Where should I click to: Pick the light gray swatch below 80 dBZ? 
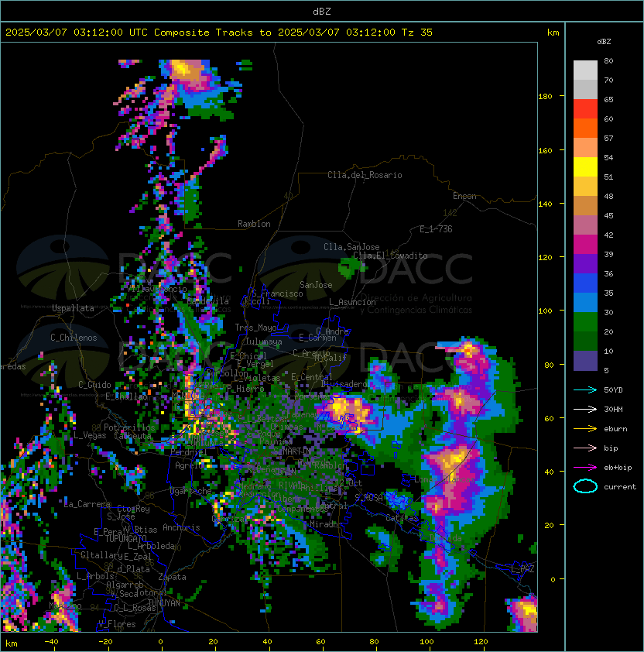coord(585,70)
